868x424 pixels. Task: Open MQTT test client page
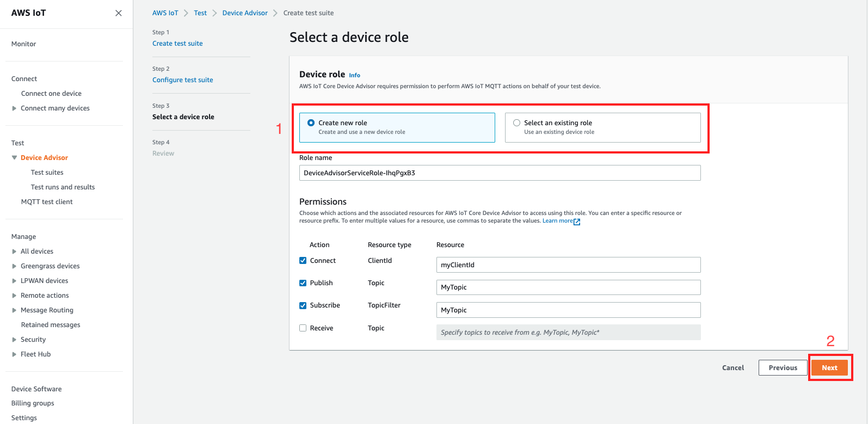point(47,202)
